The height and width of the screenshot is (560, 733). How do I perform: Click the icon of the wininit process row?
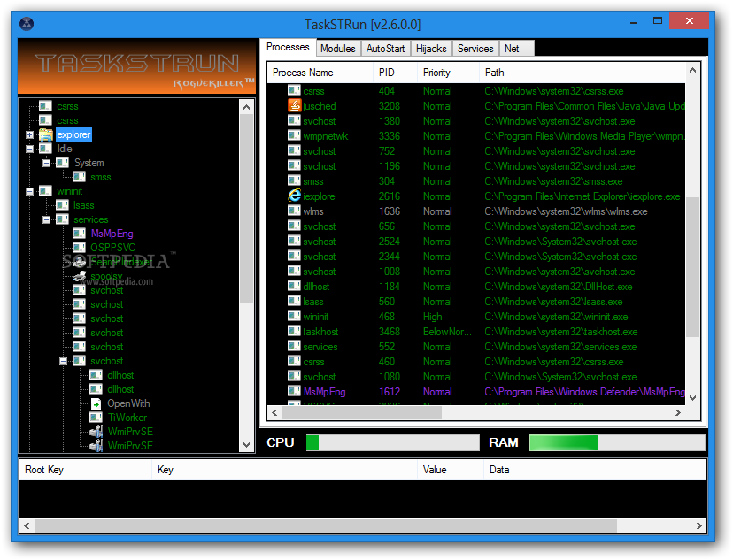tap(294, 316)
